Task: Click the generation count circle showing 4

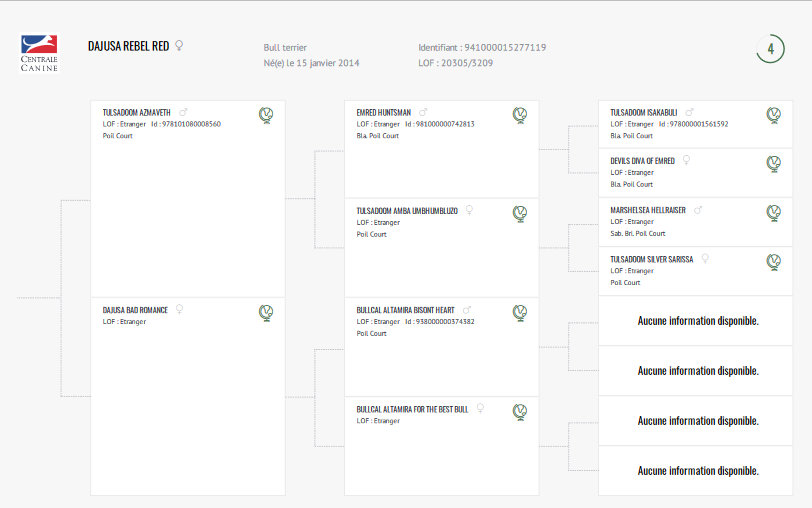Action: point(770,49)
